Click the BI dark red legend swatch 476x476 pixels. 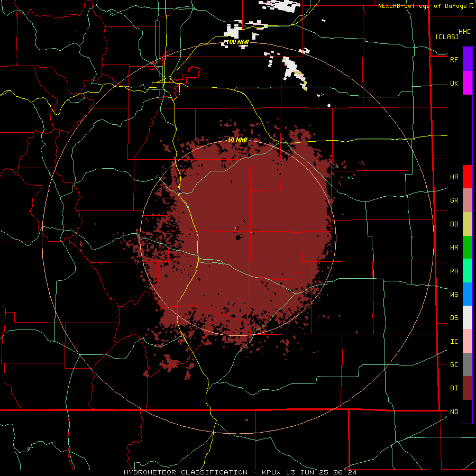pos(467,388)
